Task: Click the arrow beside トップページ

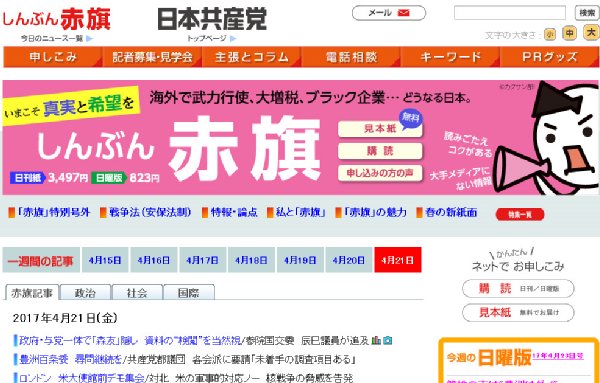Action: click(x=233, y=38)
